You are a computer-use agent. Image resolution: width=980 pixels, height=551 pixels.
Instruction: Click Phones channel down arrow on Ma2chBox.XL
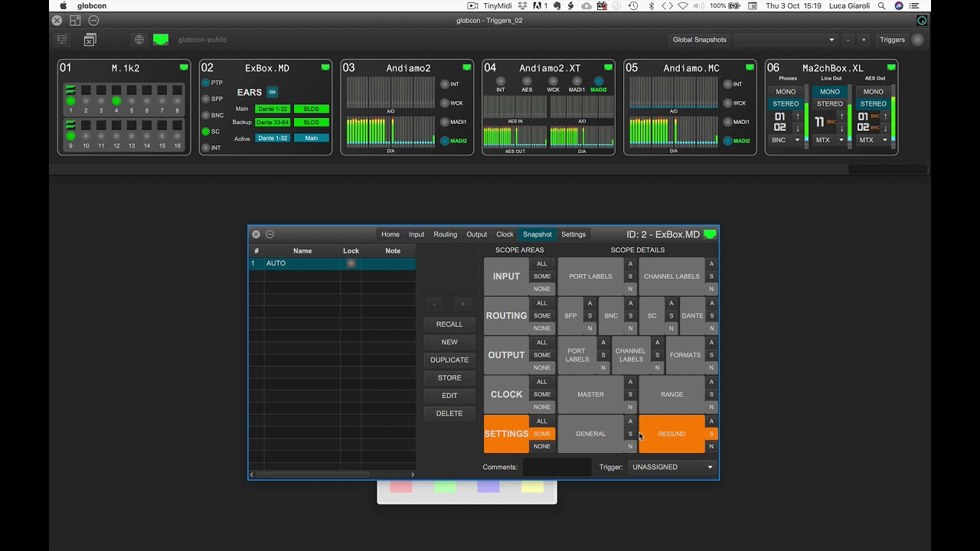coord(797,128)
